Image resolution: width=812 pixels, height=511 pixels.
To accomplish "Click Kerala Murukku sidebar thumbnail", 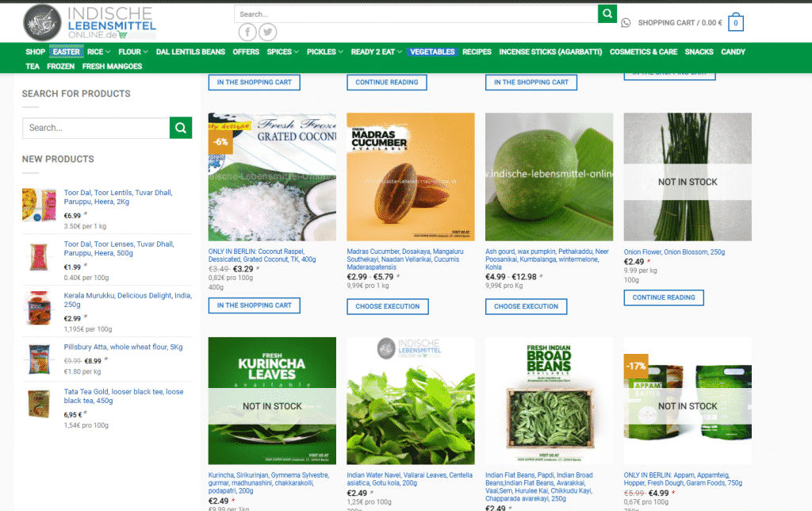I will coord(40,308).
